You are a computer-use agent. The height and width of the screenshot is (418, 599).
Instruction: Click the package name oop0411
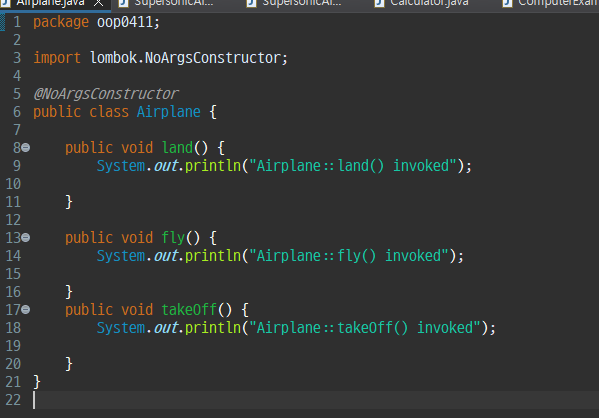(x=125, y=22)
